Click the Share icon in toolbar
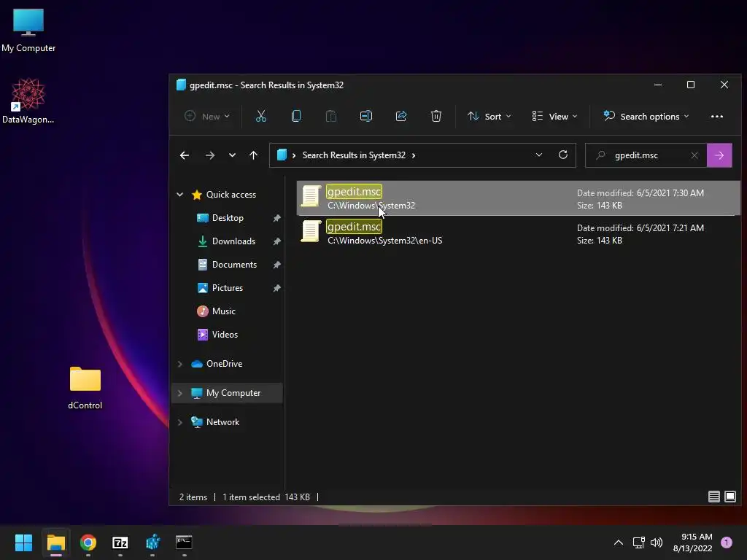The image size is (747, 560). (401, 116)
